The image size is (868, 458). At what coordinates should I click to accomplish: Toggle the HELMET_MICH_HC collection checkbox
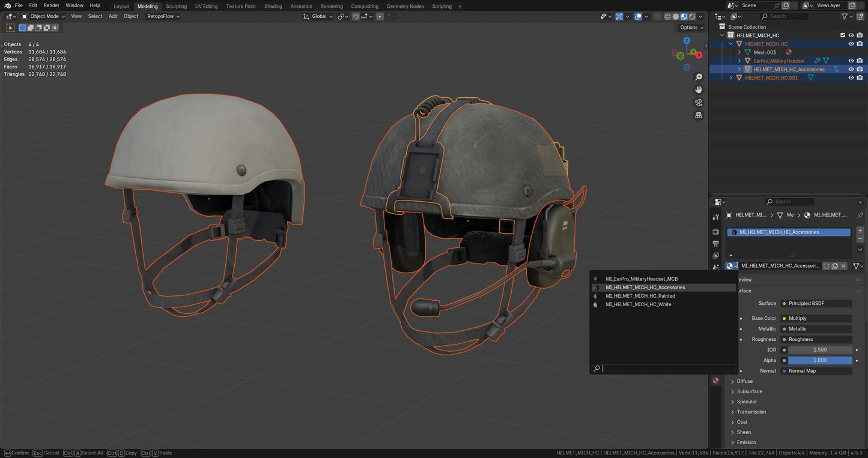click(843, 35)
